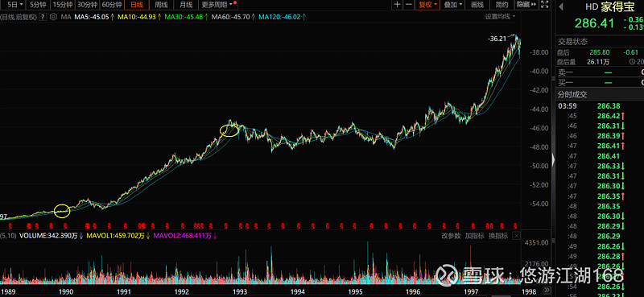Screen dimensions: 644x297
Task: Click the -36.21 high price label
Action: [x=497, y=39]
